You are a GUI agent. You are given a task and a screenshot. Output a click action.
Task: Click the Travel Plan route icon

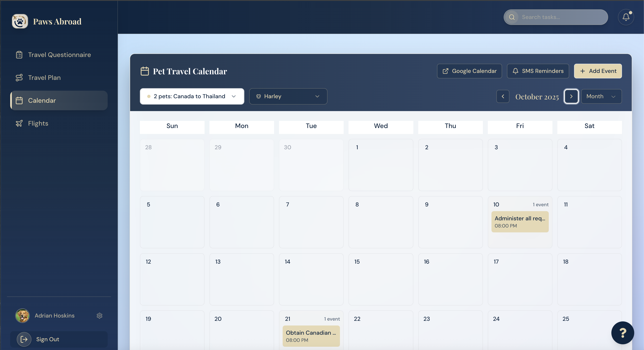[20, 77]
